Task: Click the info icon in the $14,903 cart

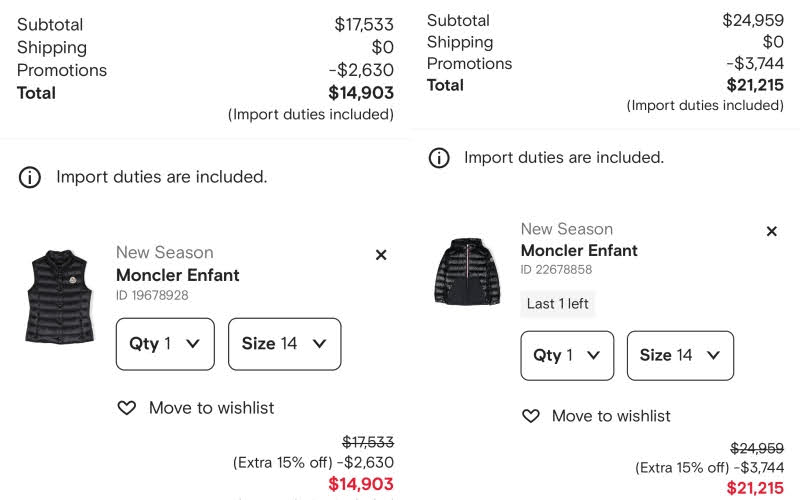Action: point(31,178)
